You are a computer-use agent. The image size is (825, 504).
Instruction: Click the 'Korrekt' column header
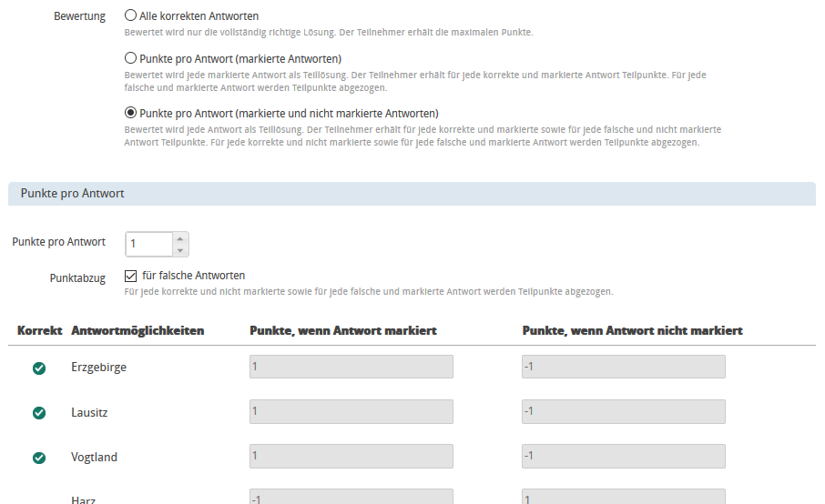point(39,330)
